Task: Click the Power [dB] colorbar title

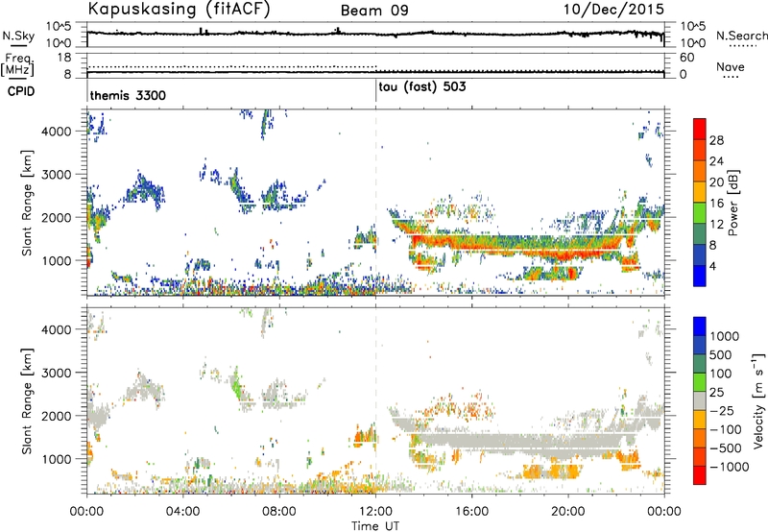Action: pos(732,203)
